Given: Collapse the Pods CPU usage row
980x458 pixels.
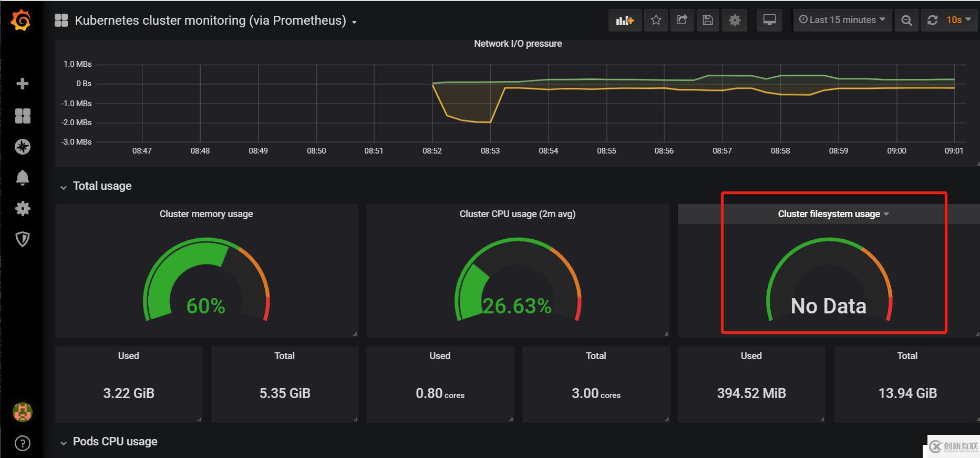Looking at the screenshot, I should pos(109,442).
